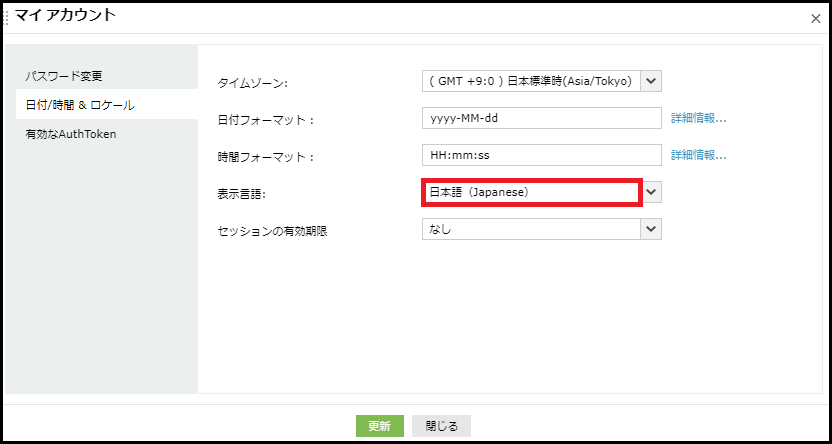Switch to 有効なAuthToken section

click(71, 134)
